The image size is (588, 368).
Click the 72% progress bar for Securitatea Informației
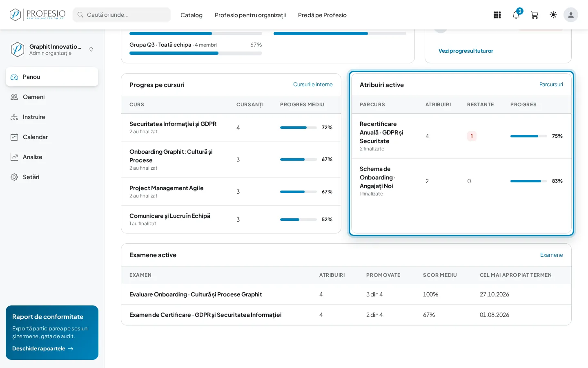[298, 128]
